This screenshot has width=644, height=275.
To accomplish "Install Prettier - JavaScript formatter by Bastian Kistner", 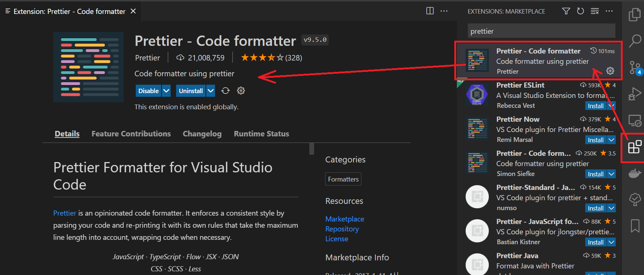I will pyautogui.click(x=596, y=242).
